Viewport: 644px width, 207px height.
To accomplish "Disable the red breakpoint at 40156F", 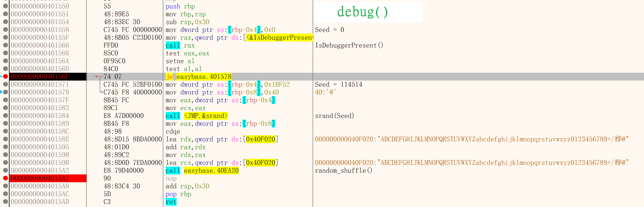I will coord(5,77).
